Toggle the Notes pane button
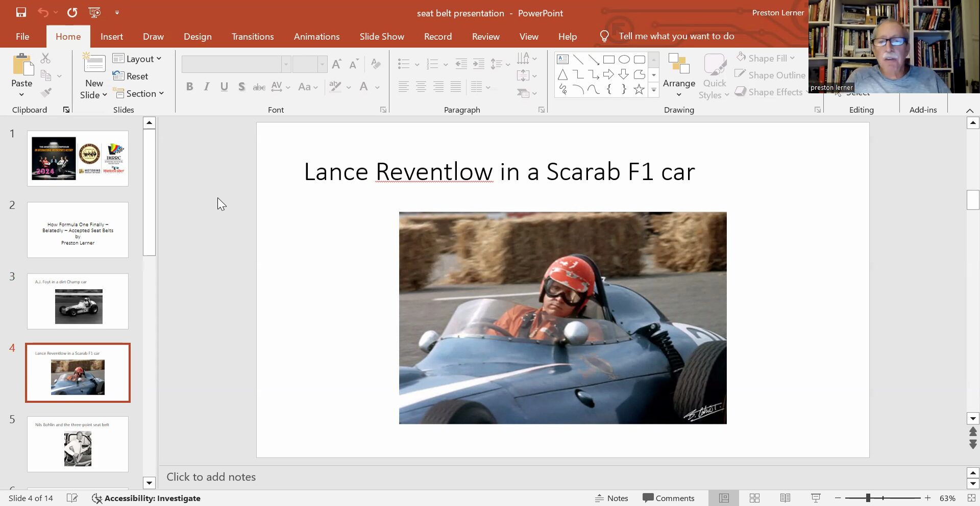 611,498
